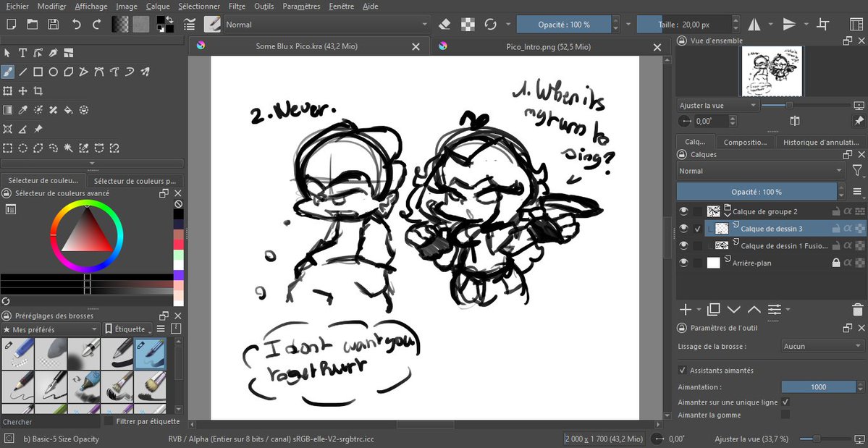Viewport: 868px width, 448px height.
Task: Select the Ellipse tool
Action: [x=53, y=72]
